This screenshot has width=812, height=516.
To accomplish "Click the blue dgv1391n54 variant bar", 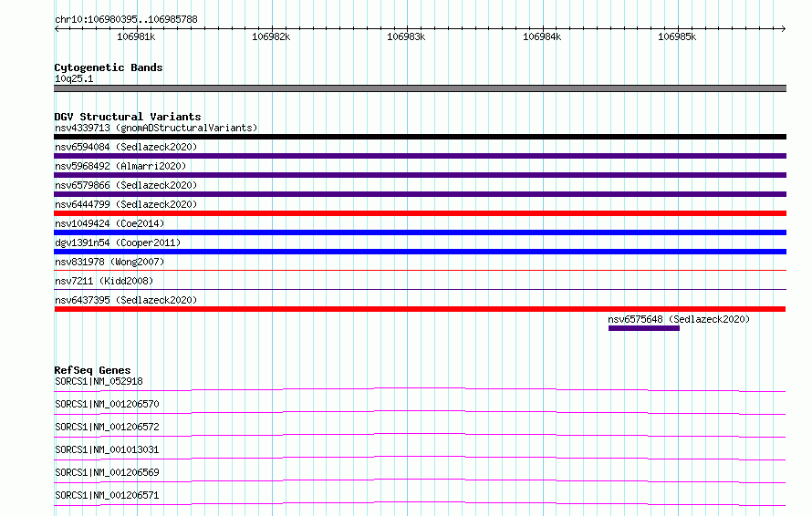I will coord(420,252).
